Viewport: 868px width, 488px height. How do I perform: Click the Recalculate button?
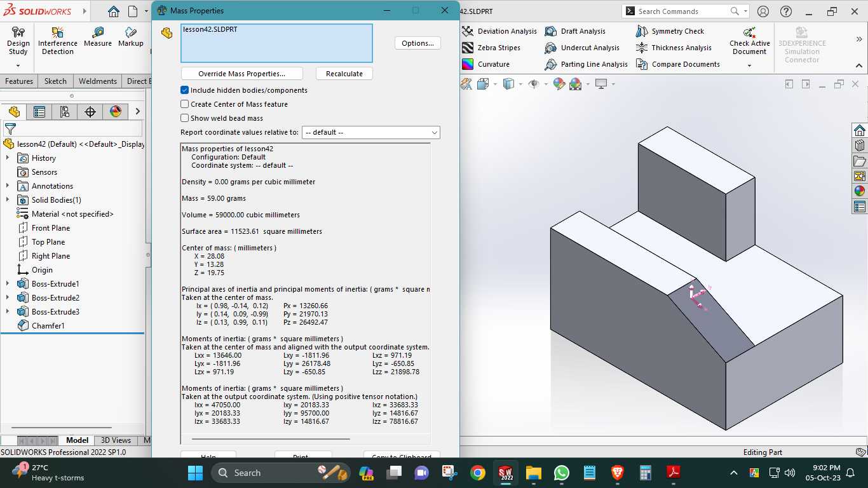[x=344, y=74]
